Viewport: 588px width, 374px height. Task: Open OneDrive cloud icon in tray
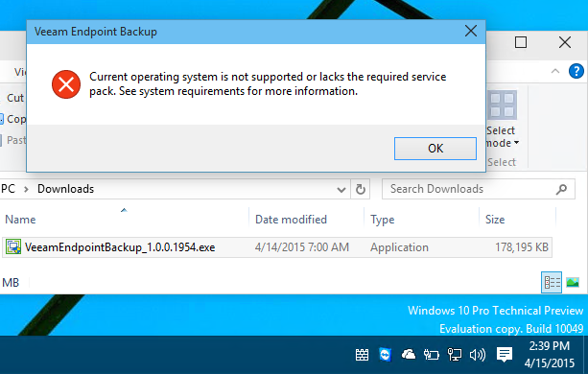pyautogui.click(x=409, y=354)
